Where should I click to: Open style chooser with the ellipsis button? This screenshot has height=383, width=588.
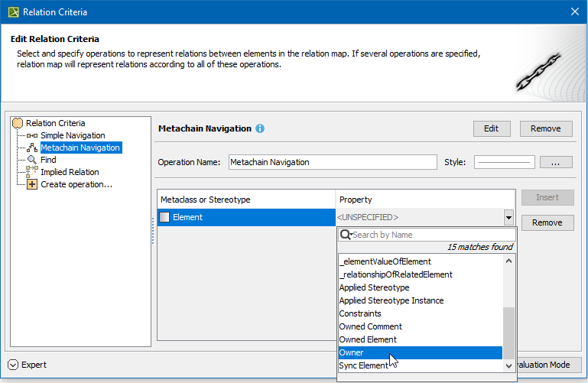tap(556, 162)
